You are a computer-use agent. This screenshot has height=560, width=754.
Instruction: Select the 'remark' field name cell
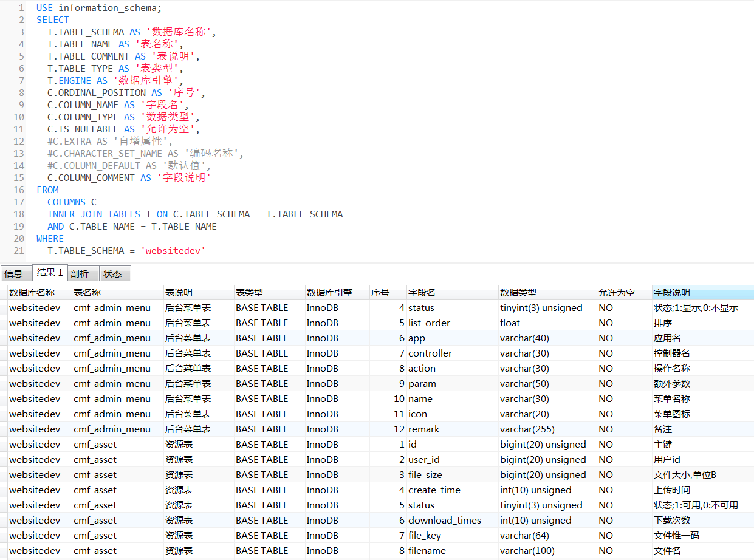click(452, 429)
